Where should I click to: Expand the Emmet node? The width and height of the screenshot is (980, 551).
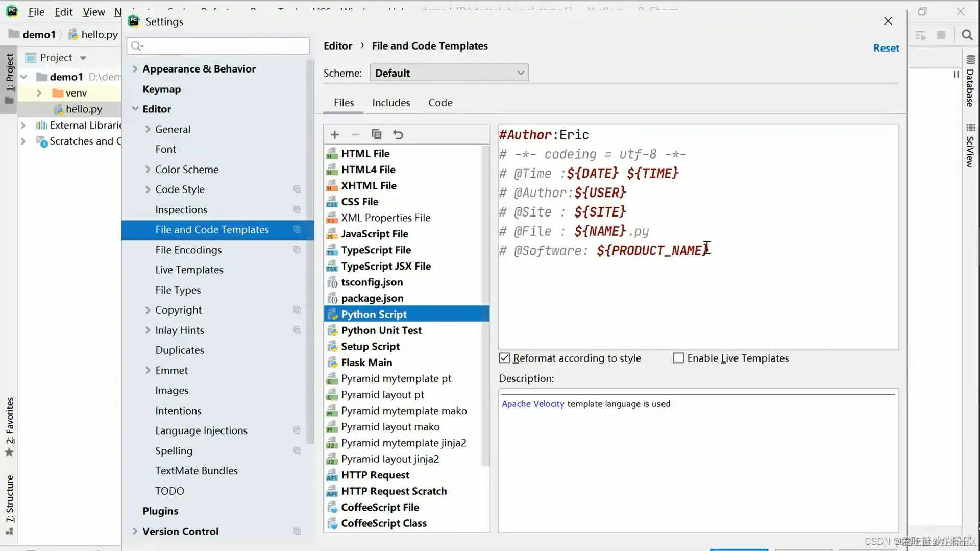click(x=148, y=370)
